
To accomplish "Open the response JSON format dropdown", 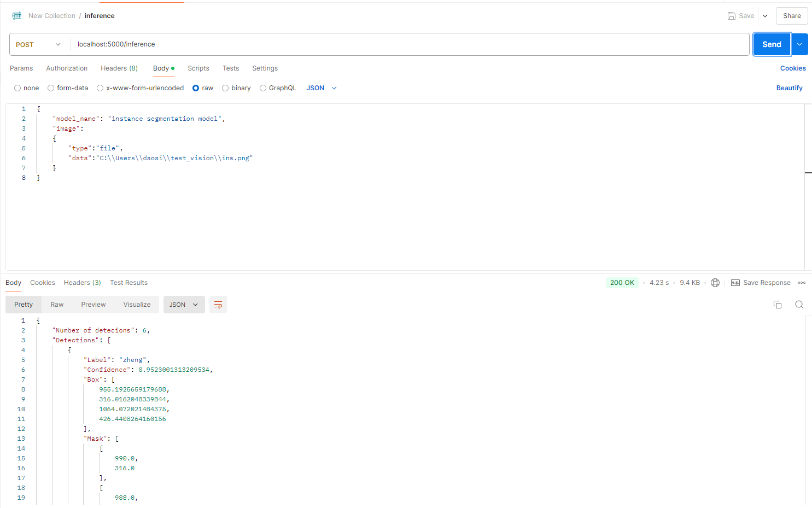I will coord(184,305).
